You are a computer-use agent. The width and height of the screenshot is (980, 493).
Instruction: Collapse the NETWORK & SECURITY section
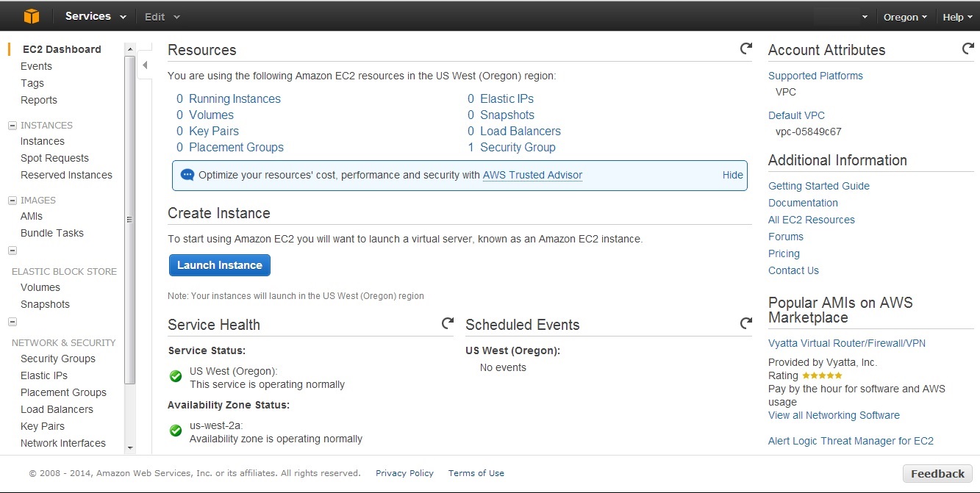[12, 322]
